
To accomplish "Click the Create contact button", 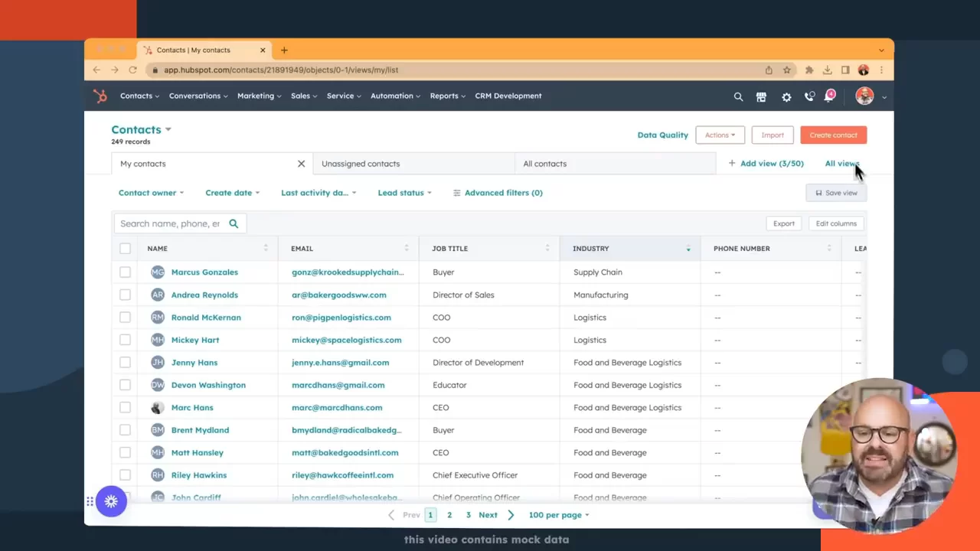I will pos(833,135).
